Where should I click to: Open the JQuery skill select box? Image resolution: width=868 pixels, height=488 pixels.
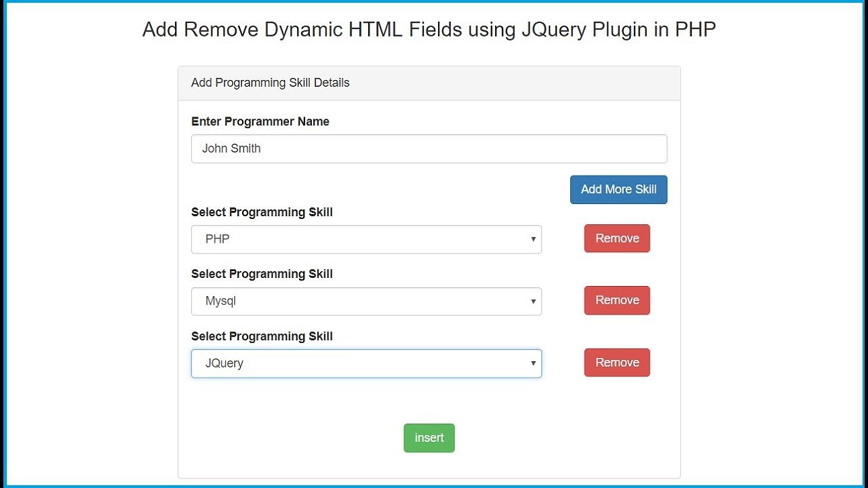(366, 363)
